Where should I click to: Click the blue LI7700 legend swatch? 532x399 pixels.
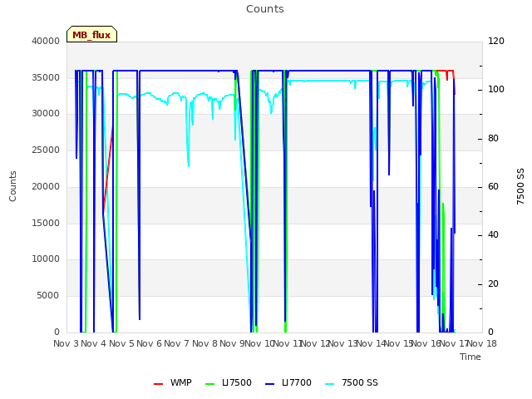pos(269,384)
